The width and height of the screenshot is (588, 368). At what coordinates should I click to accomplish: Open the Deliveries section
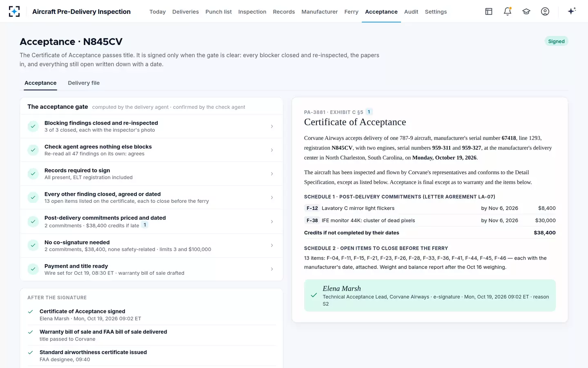click(185, 12)
